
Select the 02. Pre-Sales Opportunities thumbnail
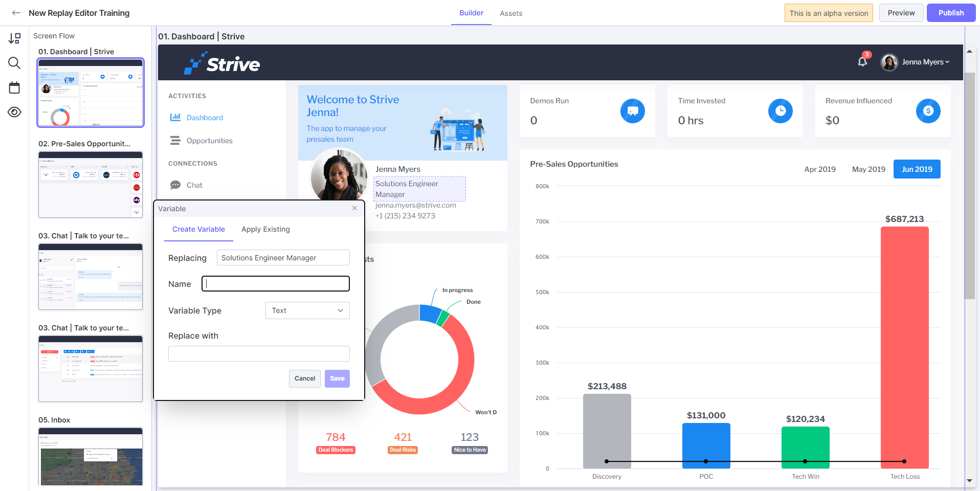[x=91, y=185]
